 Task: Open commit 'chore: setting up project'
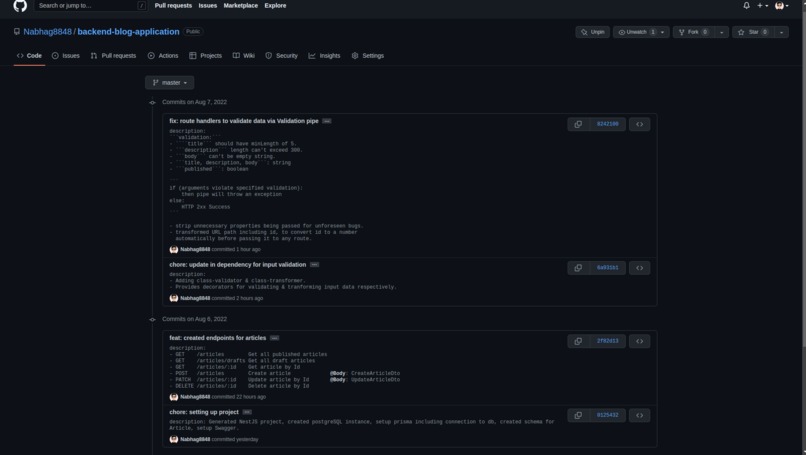coord(204,412)
